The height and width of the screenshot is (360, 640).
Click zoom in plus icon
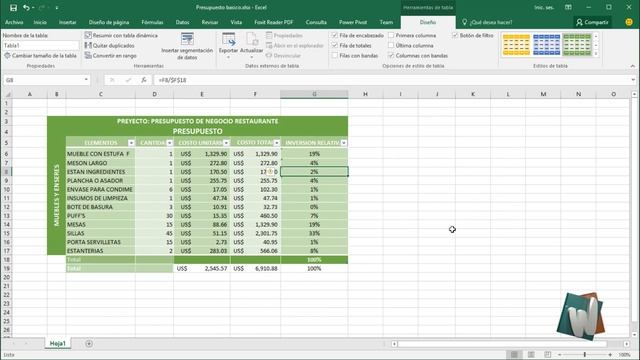(x=610, y=355)
